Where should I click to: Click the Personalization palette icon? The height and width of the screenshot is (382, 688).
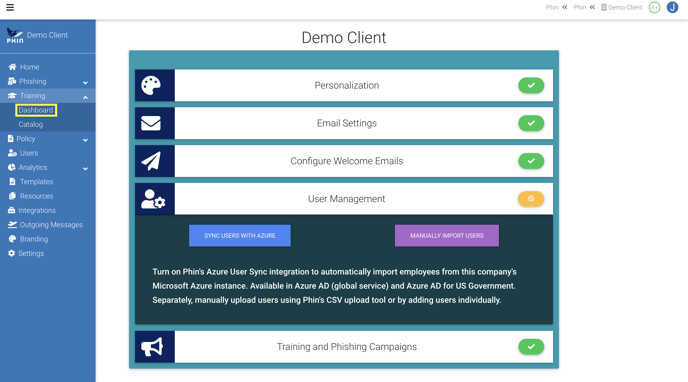[x=151, y=86]
